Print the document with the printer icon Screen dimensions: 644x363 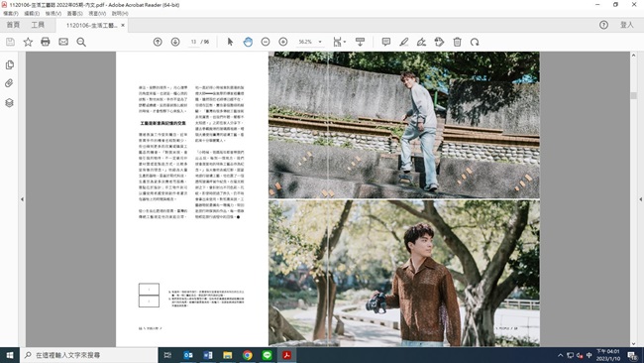click(x=46, y=42)
